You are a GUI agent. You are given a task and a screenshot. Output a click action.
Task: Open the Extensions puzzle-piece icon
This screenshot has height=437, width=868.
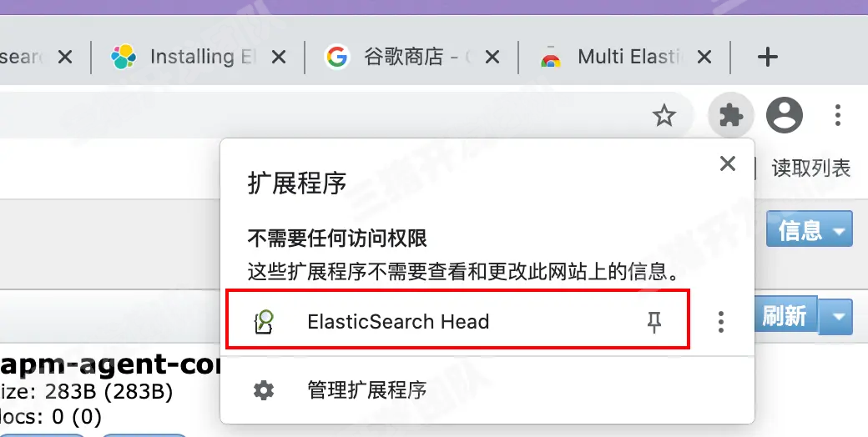[x=731, y=116]
